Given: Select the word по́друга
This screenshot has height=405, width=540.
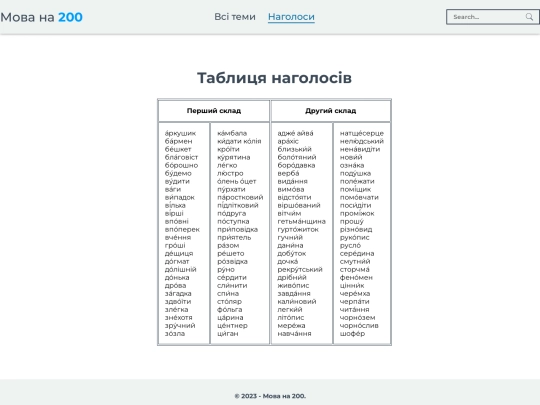Looking at the screenshot, I should click(231, 214).
